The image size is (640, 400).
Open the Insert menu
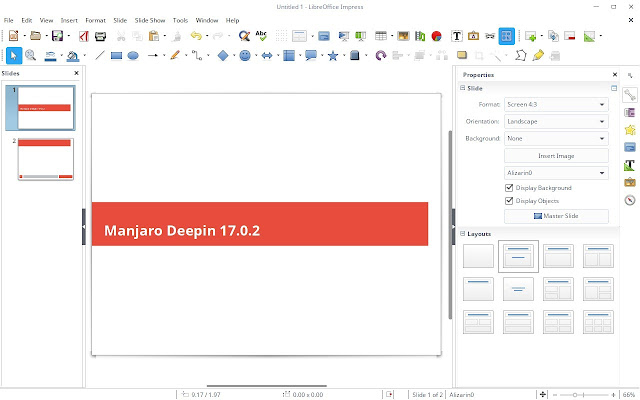click(69, 20)
